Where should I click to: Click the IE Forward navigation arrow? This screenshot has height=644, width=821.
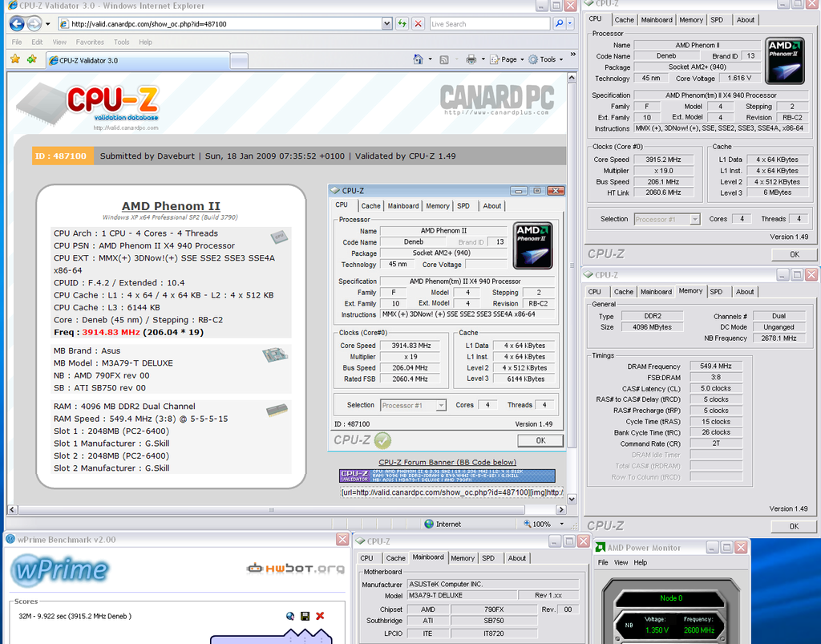[34, 23]
